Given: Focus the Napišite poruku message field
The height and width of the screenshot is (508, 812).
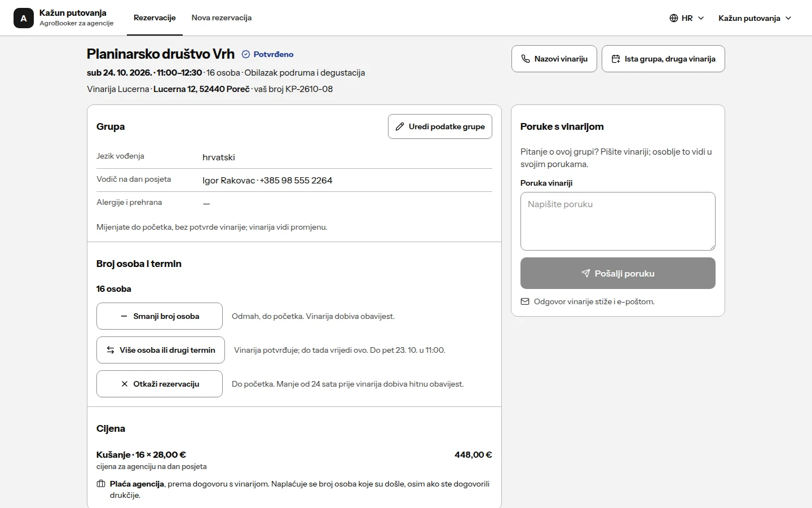Looking at the screenshot, I should (618, 221).
